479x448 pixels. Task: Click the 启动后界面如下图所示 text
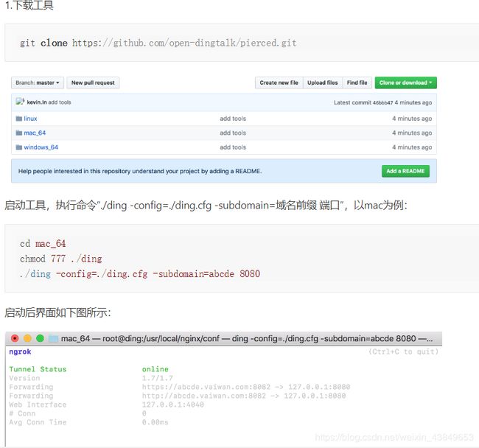(x=57, y=312)
